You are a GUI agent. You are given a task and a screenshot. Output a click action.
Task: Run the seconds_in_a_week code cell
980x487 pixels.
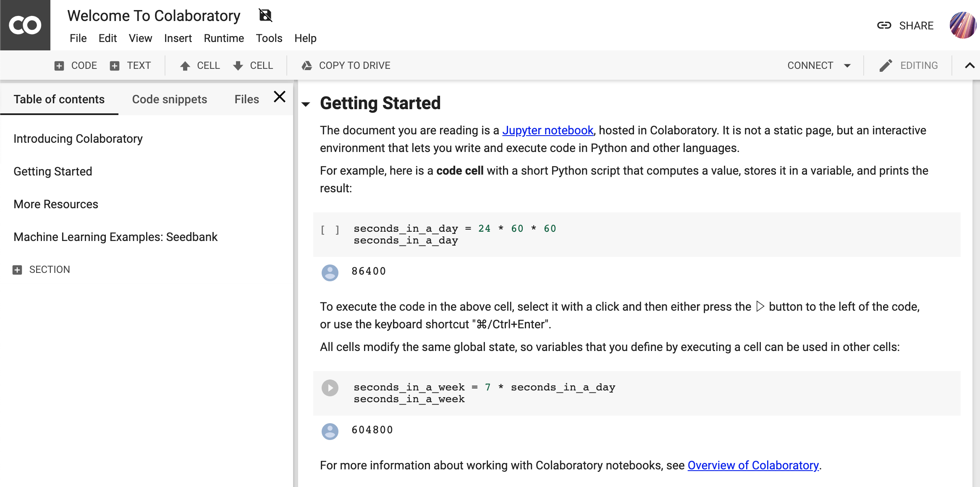point(330,388)
